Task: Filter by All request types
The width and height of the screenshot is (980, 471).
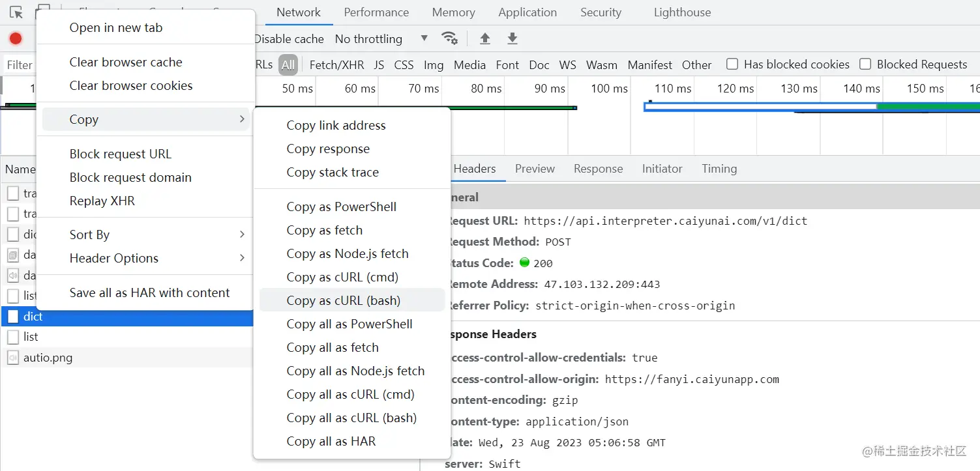Action: click(288, 64)
